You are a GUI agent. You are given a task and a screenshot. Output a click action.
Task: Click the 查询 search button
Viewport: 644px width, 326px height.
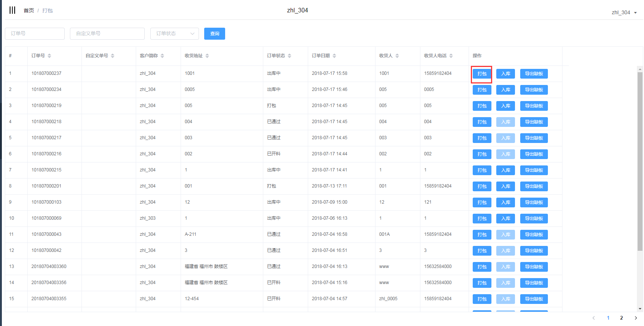point(214,34)
